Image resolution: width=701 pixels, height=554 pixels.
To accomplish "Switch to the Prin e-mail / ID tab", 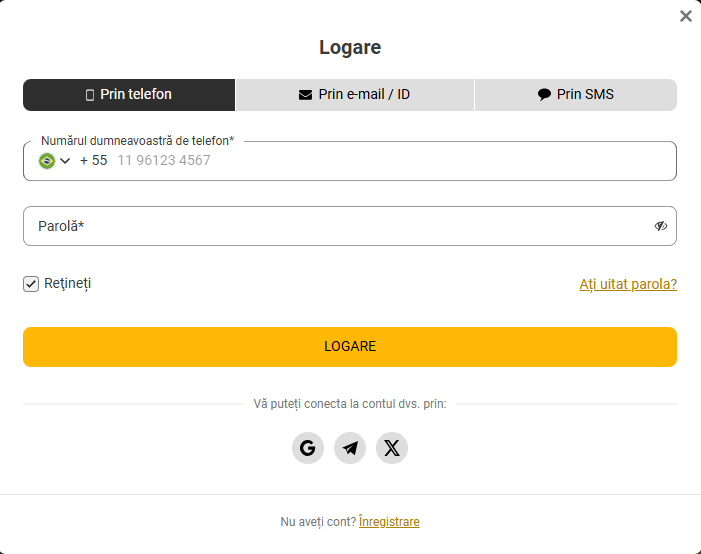I will (x=355, y=95).
